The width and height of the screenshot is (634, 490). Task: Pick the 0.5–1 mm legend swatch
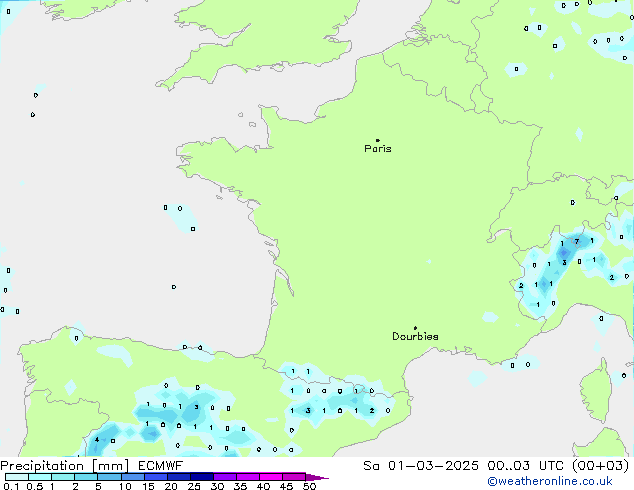pyautogui.click(x=40, y=477)
